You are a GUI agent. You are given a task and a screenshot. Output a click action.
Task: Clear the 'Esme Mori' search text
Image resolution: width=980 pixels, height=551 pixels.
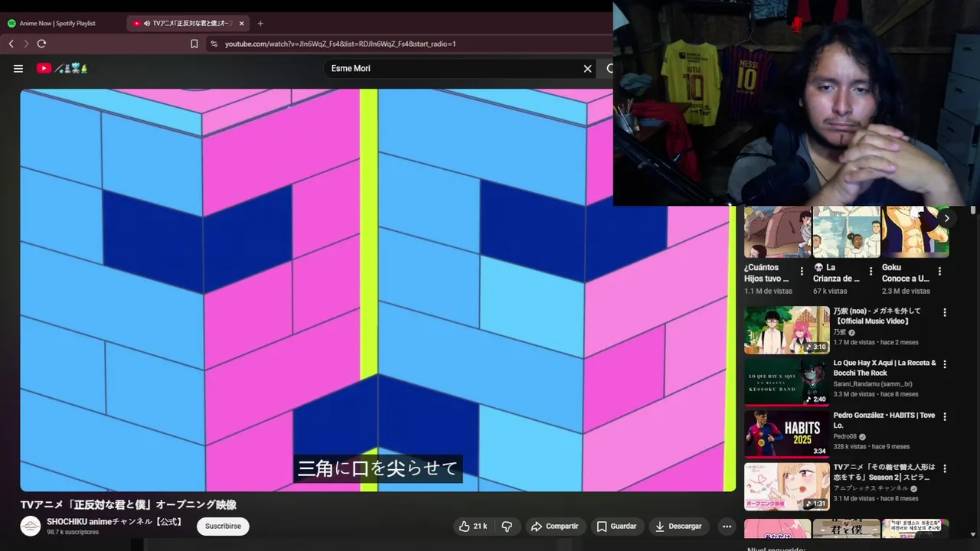point(587,68)
